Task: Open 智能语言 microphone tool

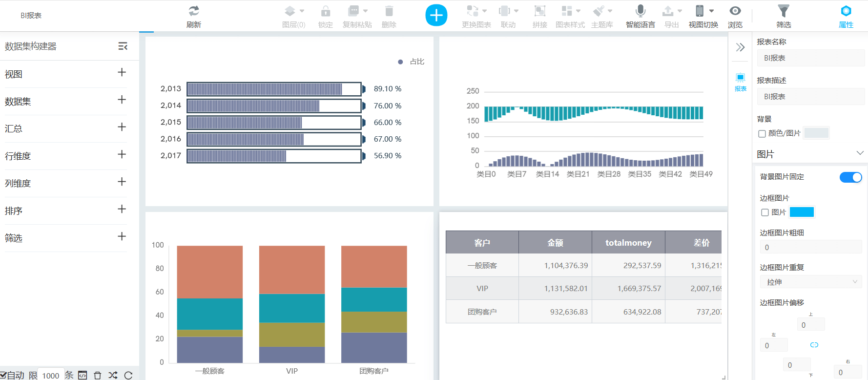Action: tap(640, 11)
